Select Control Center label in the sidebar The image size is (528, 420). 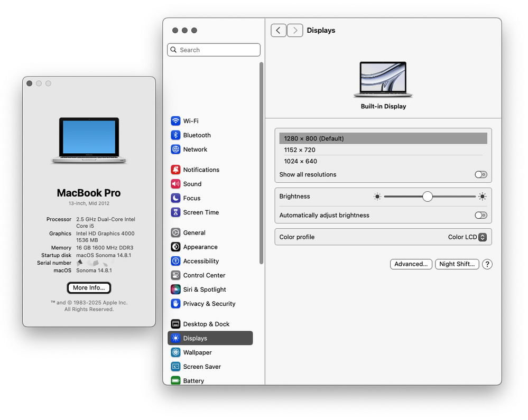click(204, 275)
